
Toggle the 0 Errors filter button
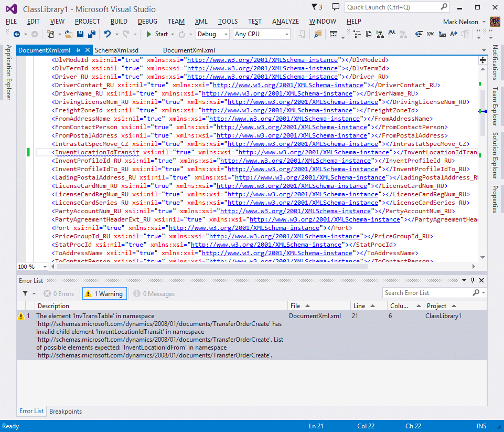tap(58, 293)
